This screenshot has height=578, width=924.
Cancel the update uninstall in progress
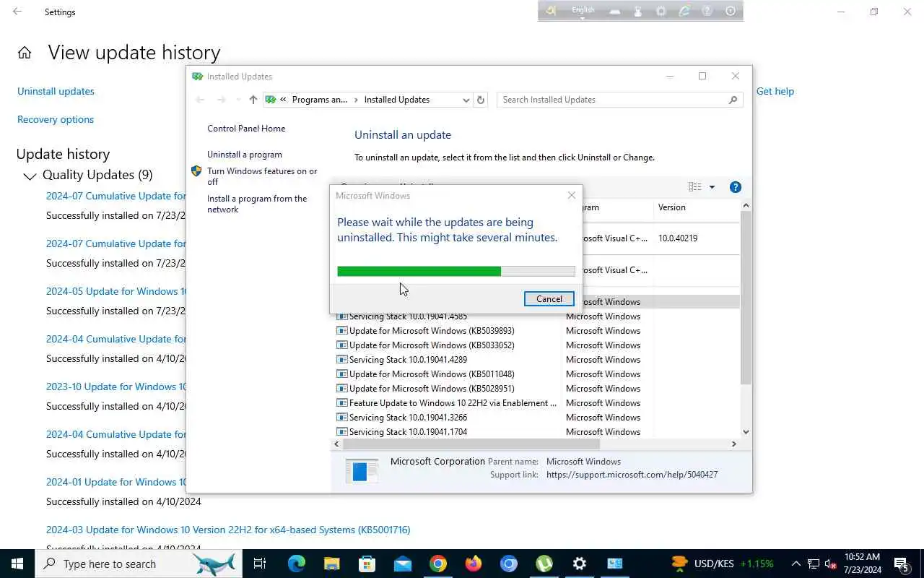click(549, 299)
